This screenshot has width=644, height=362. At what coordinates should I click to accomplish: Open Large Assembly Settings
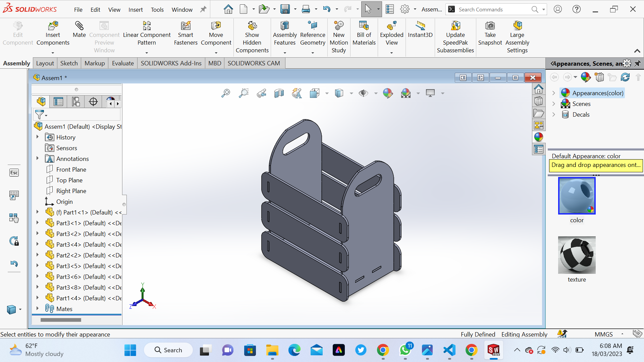[517, 37]
